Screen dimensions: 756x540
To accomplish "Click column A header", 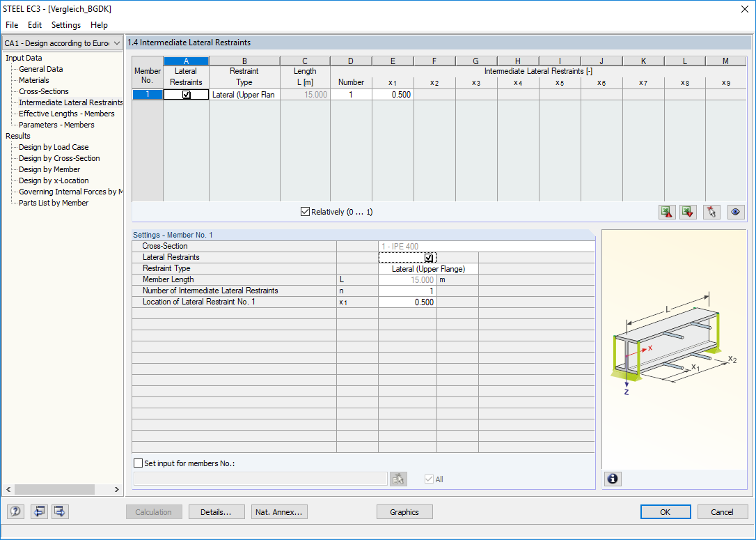I will (186, 61).
